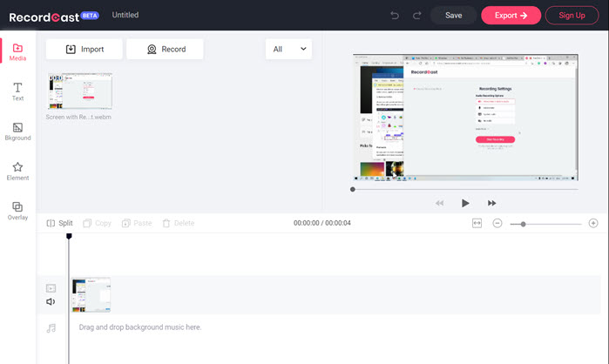Viewport: 609px width, 364px height.
Task: Zoom in the timeline with plus
Action: 593,223
